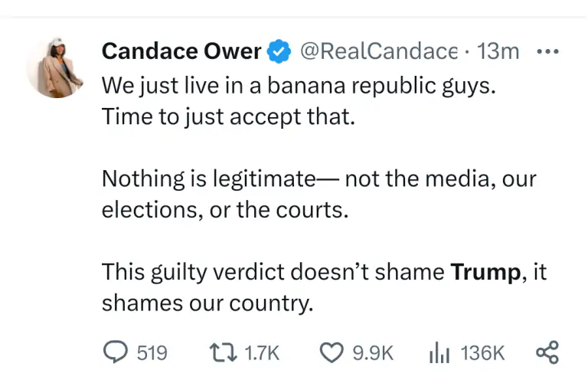Click the 519 replies count
Screen dimensions: 588x380
click(152, 352)
